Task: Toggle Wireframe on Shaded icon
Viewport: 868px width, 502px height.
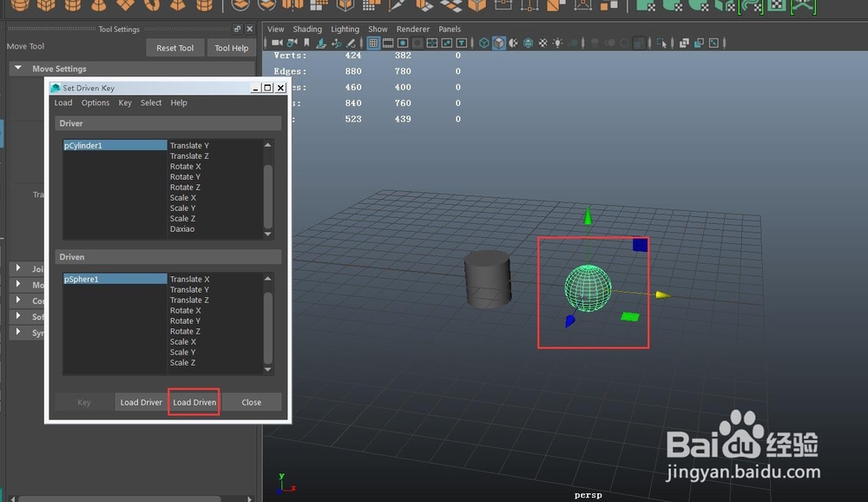Action: (528, 43)
